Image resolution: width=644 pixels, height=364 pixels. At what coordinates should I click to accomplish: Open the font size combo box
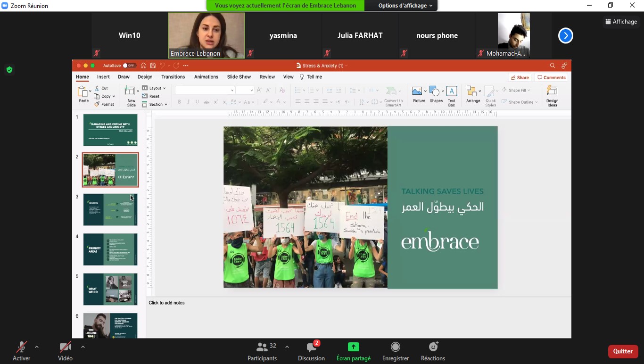tap(245, 90)
